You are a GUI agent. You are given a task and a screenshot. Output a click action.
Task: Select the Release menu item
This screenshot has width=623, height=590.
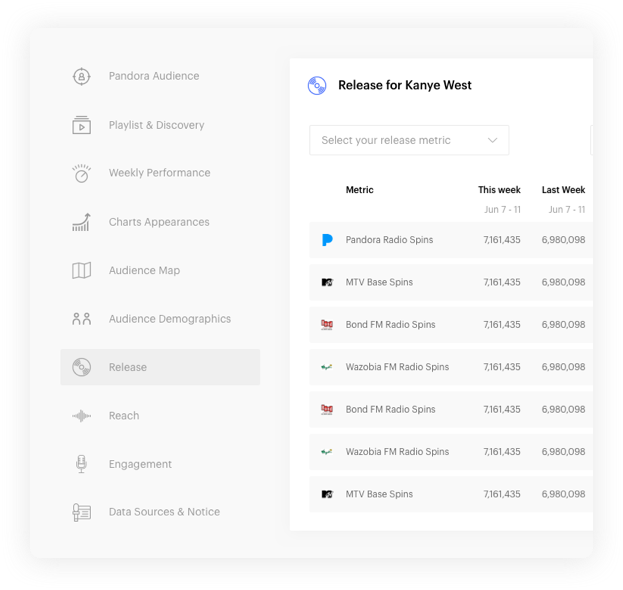coord(160,367)
